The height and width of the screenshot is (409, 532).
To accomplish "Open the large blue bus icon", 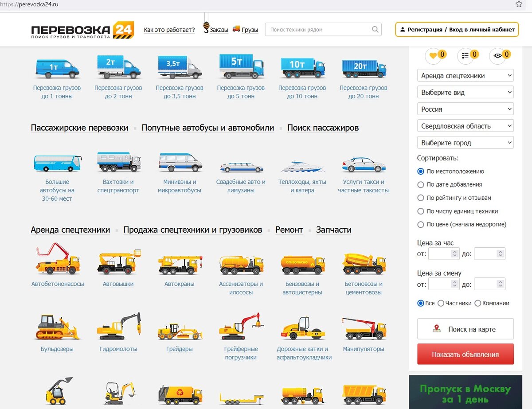I will tap(58, 163).
